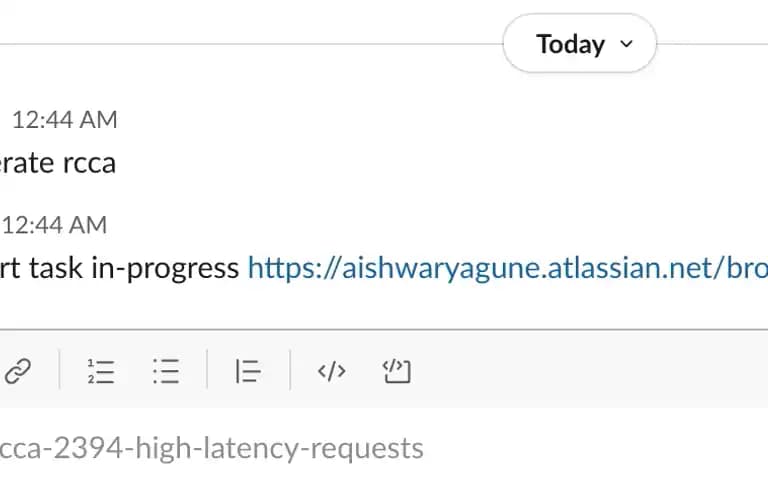
Task: Toggle inline code formatting icon
Action: click(332, 371)
